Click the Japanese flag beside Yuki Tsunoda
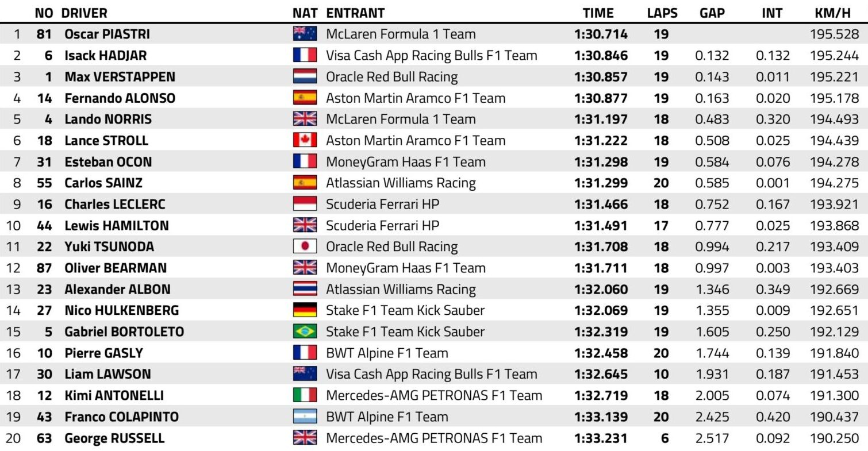 point(305,246)
